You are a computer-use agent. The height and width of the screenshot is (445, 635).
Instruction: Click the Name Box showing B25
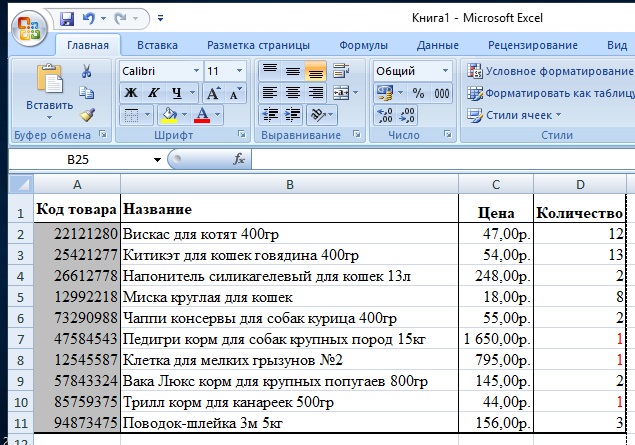78,160
